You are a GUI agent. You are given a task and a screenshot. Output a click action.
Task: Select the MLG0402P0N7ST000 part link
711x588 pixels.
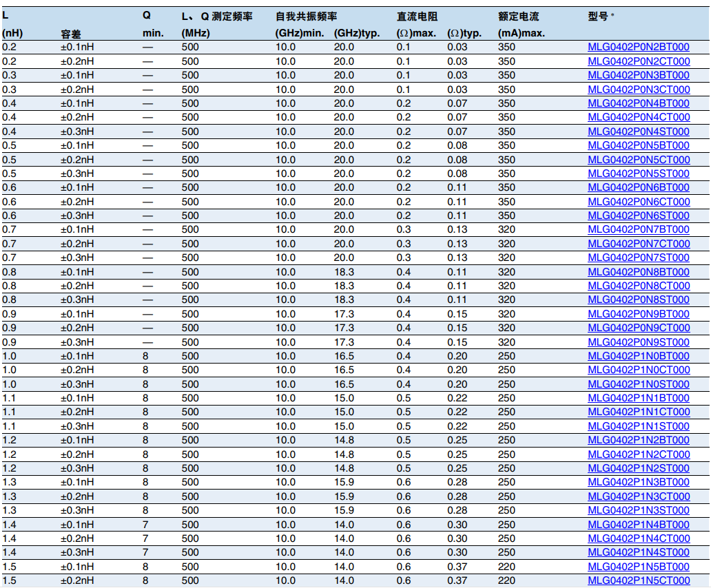pos(638,258)
